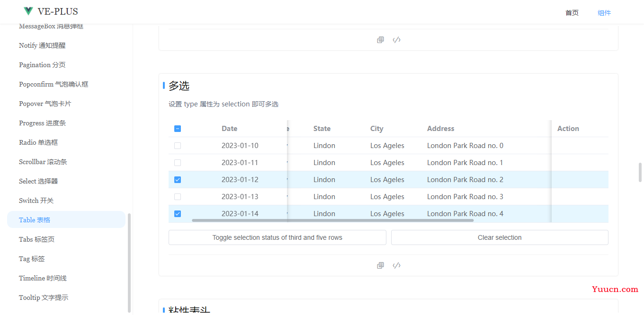This screenshot has width=644, height=315.
Task: Show source code icon below the Clear selection button
Action: (397, 265)
